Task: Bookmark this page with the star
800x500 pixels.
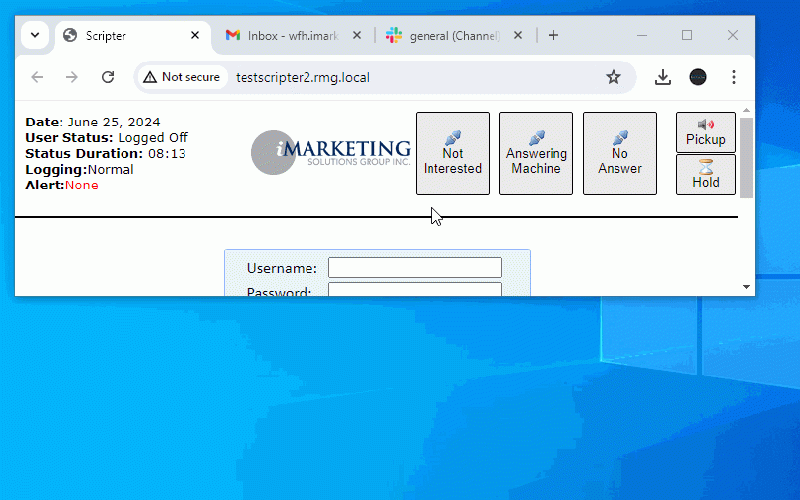Action: point(613,77)
